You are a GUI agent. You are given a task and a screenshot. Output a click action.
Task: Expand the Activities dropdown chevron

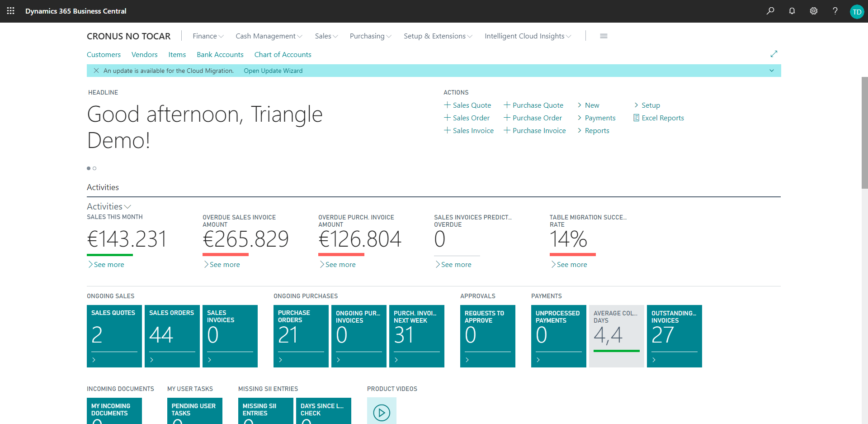(128, 207)
